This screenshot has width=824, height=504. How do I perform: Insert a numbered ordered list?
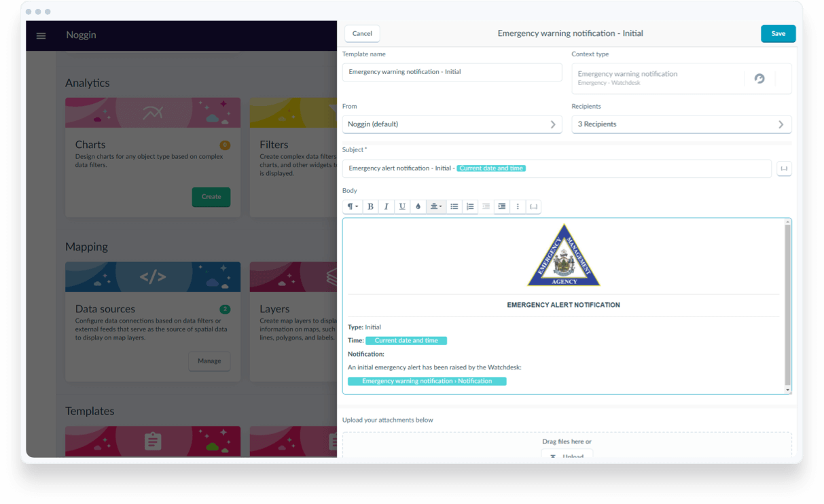(470, 206)
